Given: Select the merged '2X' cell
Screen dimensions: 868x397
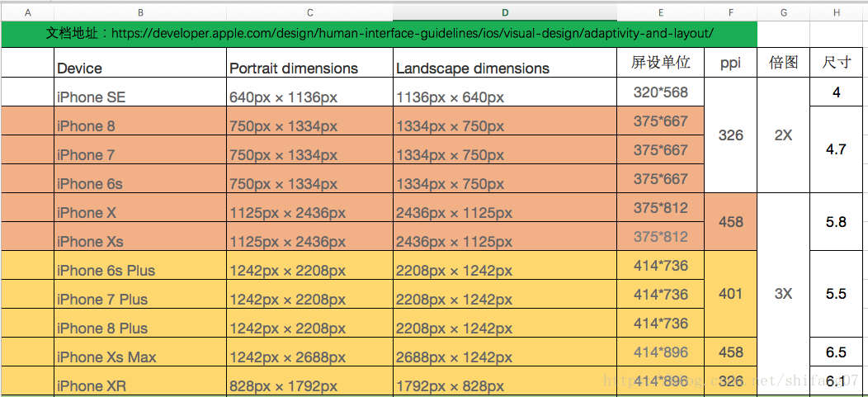Looking at the screenshot, I should point(783,135).
